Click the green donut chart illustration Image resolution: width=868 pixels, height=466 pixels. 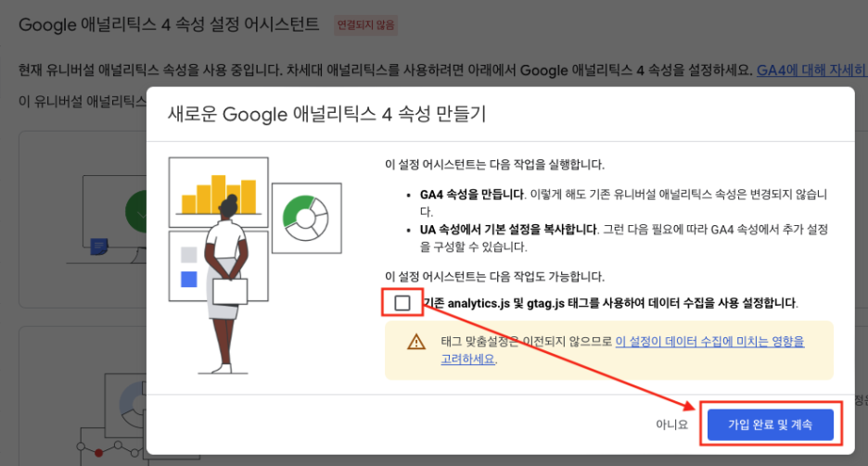coord(306,219)
